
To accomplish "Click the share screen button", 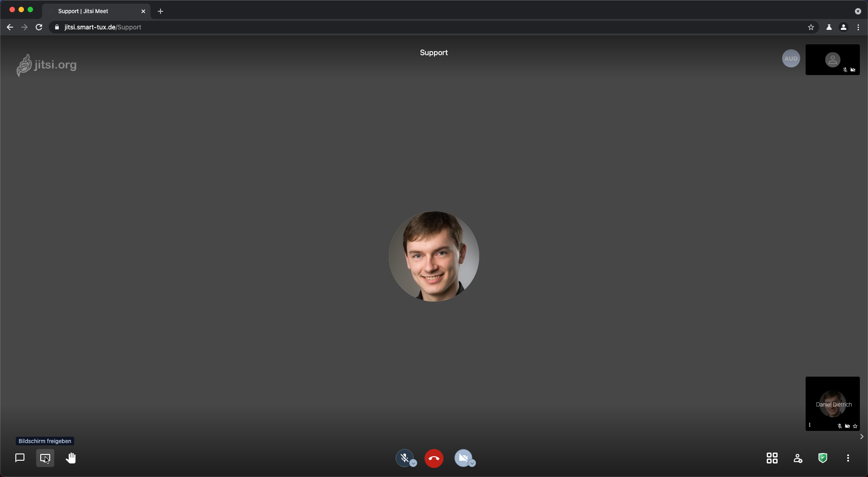I will 45,458.
